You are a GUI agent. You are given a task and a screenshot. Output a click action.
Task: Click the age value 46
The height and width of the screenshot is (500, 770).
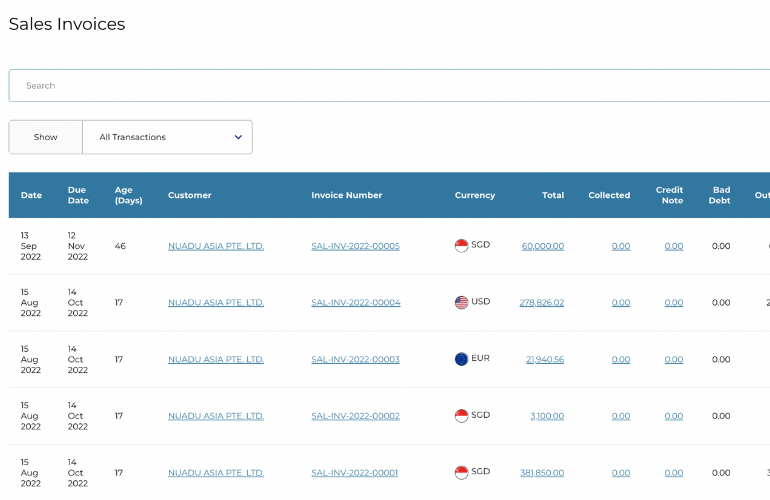pos(120,246)
